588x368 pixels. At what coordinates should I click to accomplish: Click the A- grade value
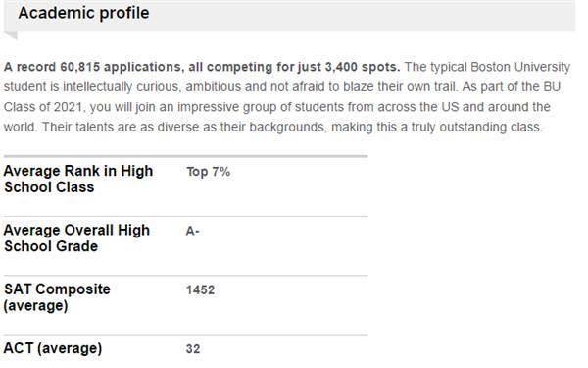coord(193,231)
